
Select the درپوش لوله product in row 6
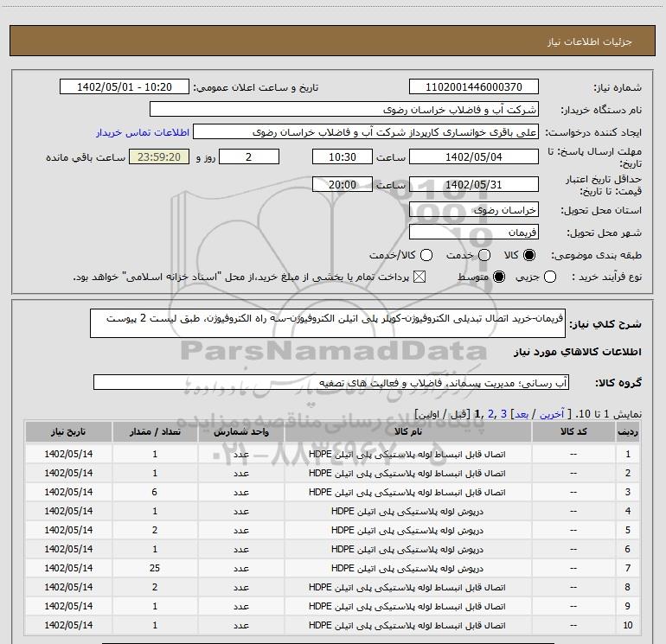pos(407,549)
